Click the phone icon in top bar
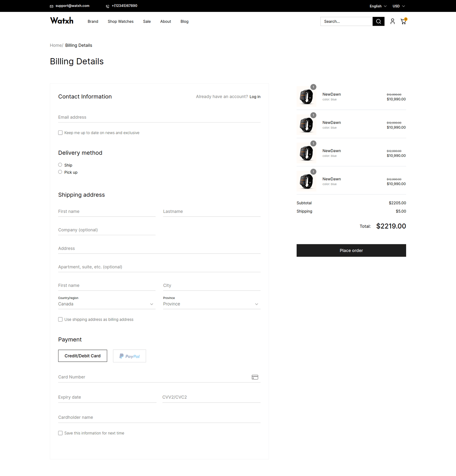Screen dimensions: 456x476 [x=107, y=6]
